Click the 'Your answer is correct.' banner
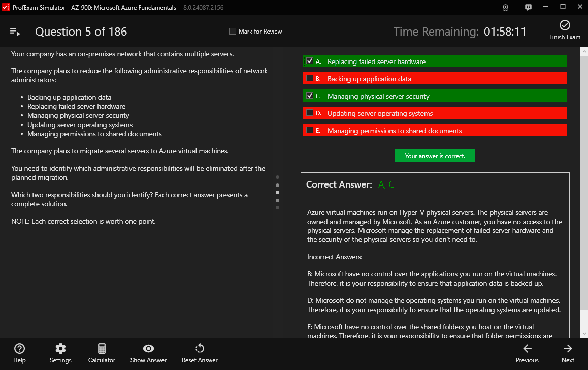Viewport: 588px width, 370px height. point(435,156)
